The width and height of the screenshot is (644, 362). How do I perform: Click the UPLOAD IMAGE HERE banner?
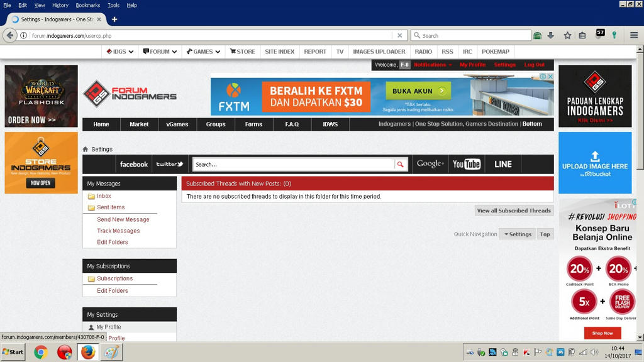coord(595,163)
